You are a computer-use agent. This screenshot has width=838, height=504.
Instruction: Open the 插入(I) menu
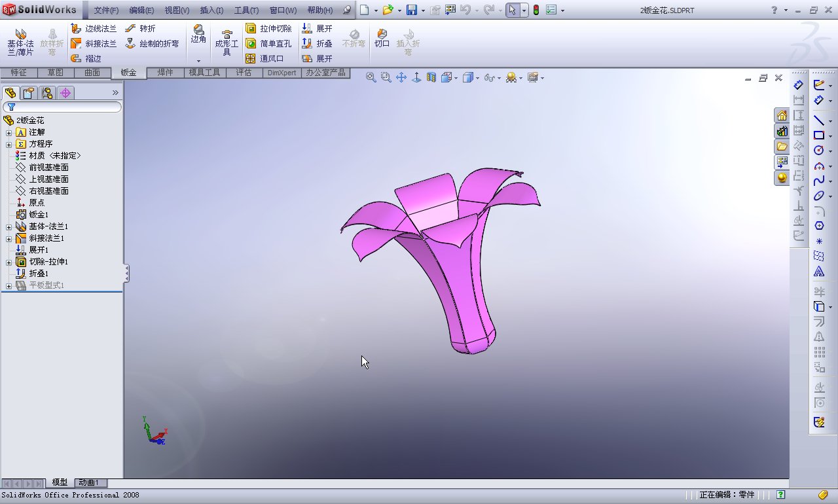coord(211,10)
